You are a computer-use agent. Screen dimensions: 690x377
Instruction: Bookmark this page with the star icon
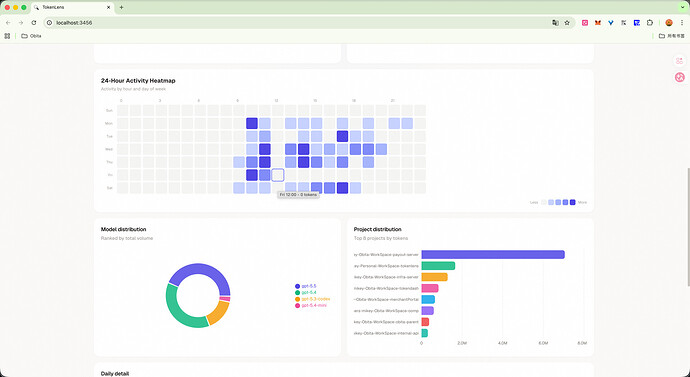tap(567, 22)
